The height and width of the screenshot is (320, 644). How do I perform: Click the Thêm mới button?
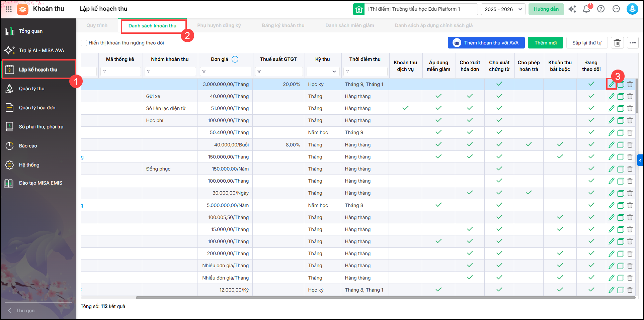[545, 43]
